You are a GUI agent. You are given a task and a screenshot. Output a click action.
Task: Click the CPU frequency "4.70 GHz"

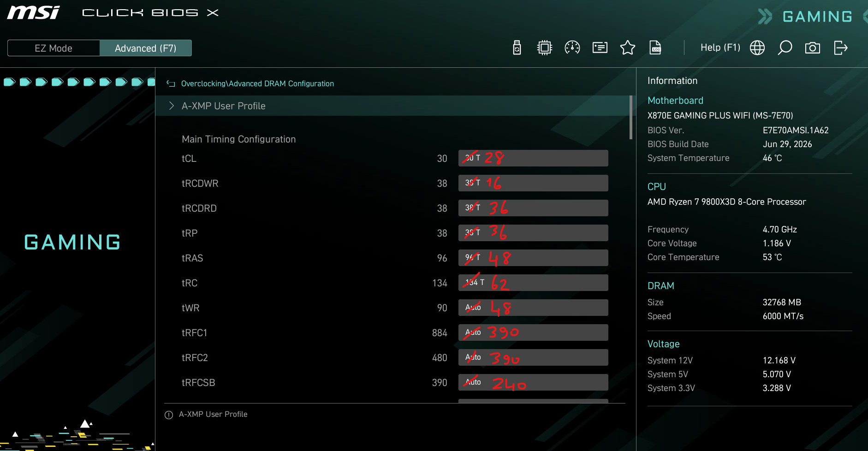click(x=780, y=230)
